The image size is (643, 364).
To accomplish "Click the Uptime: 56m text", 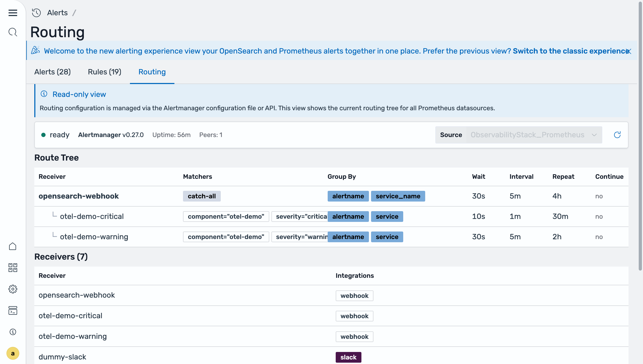I will 171,135.
